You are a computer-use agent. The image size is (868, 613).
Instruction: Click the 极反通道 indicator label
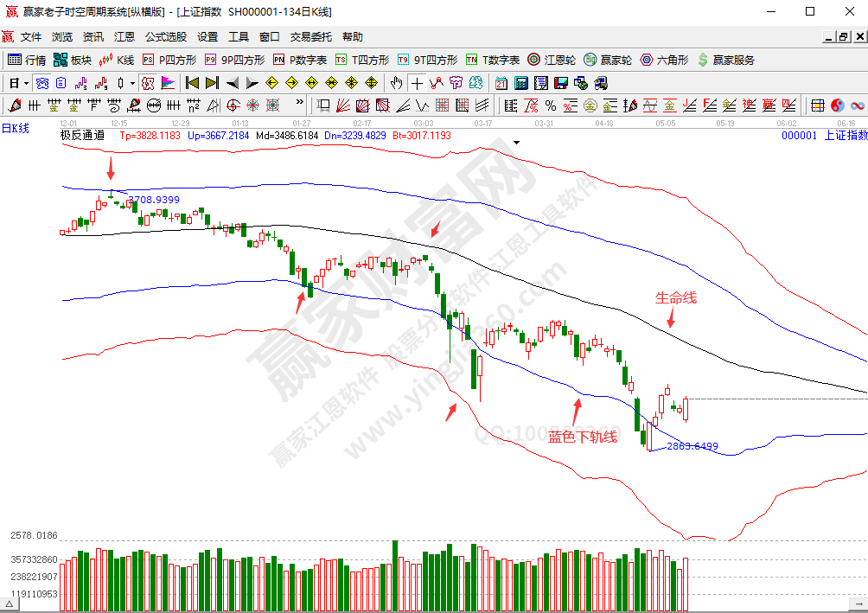pyautogui.click(x=82, y=136)
